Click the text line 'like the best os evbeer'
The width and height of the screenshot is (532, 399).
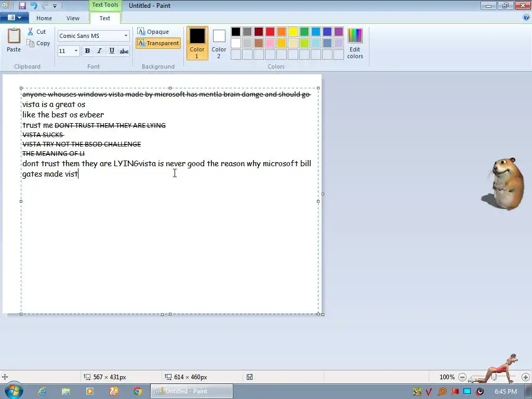coord(63,115)
